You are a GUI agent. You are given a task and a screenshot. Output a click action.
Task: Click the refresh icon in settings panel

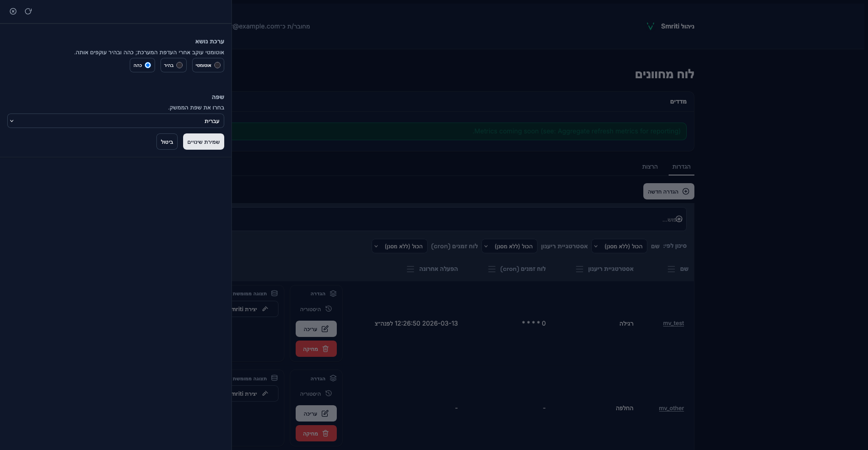(28, 11)
